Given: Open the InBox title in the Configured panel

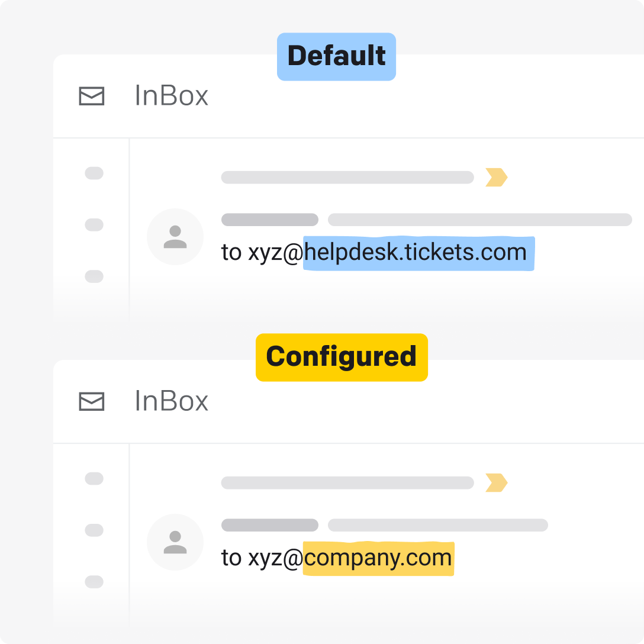Looking at the screenshot, I should click(x=172, y=401).
